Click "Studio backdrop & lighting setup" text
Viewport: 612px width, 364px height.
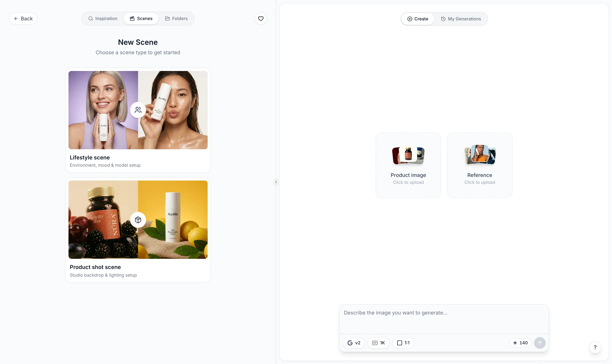[103, 275]
